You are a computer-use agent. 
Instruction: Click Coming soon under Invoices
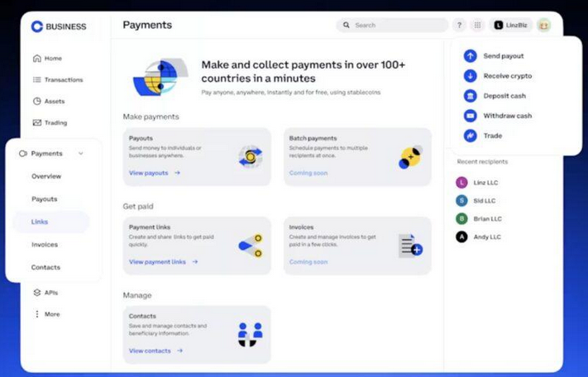[308, 262]
